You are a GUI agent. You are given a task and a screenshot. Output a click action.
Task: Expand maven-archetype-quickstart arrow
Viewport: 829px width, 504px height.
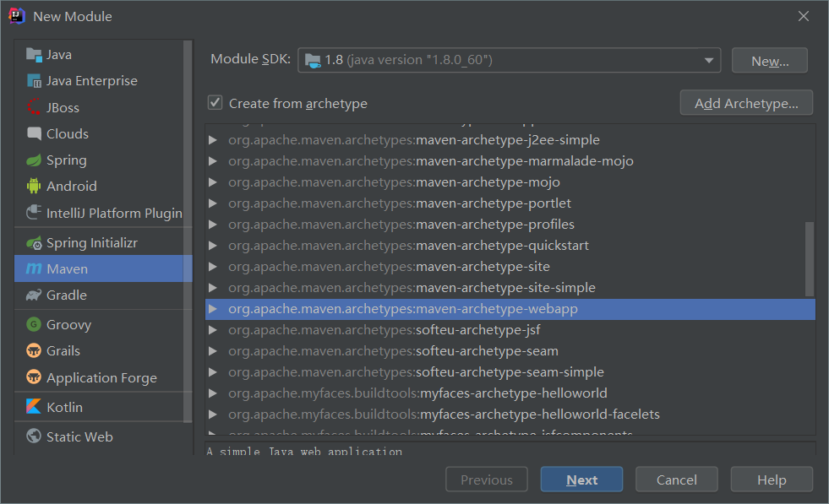click(213, 246)
